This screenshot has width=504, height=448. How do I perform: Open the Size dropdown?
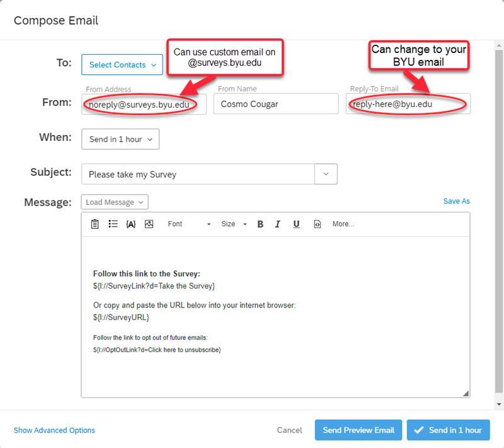(234, 224)
